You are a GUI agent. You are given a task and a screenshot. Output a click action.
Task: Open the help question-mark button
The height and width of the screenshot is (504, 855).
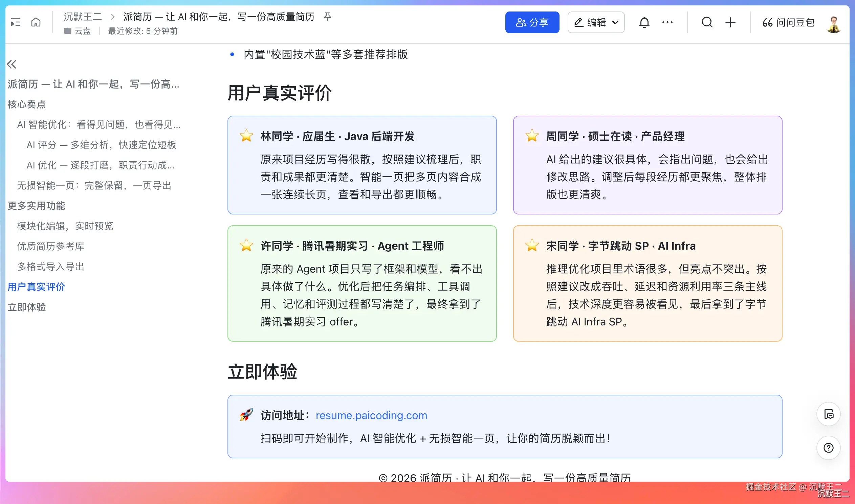[829, 448]
